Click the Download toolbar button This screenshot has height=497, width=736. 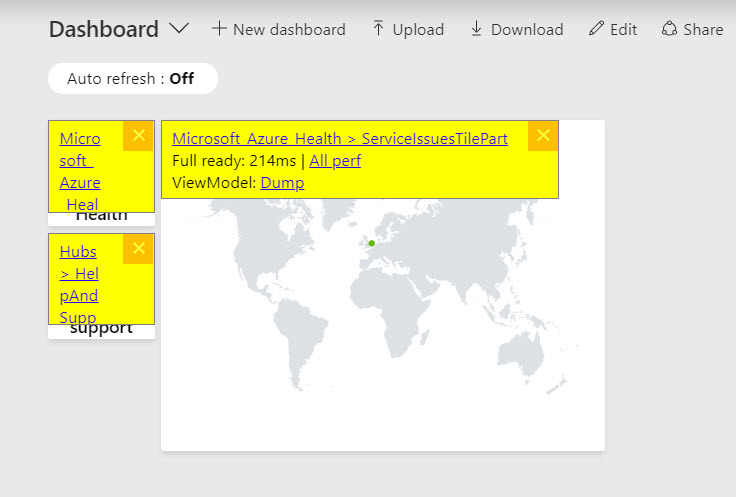click(517, 30)
